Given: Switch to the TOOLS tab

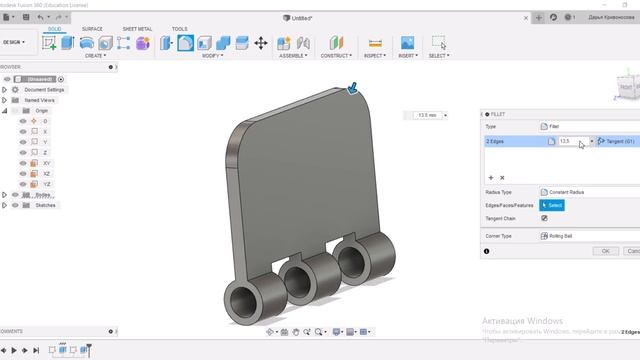Looking at the screenshot, I should click(x=180, y=29).
